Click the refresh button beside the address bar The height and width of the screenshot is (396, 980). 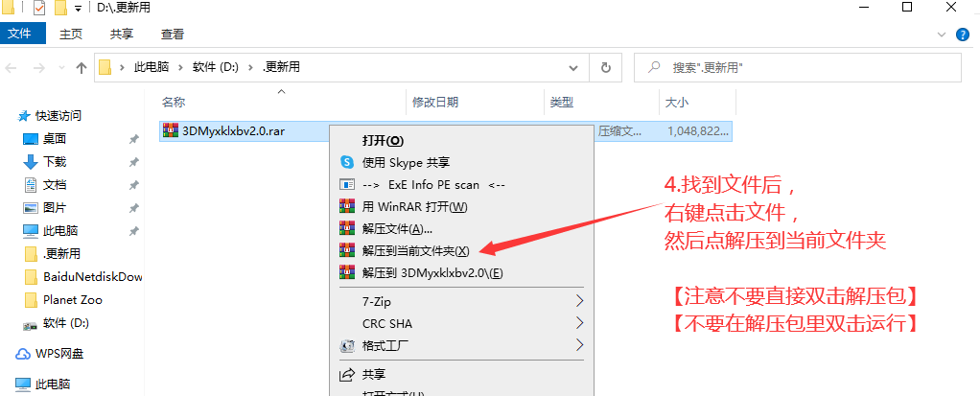tap(605, 68)
